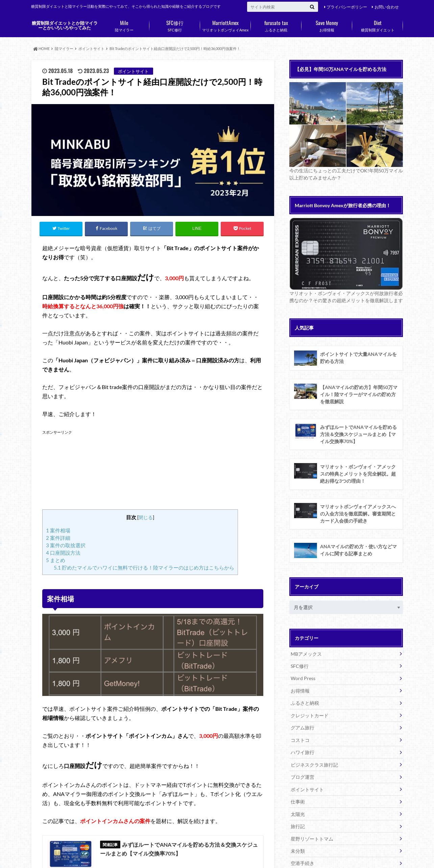This screenshot has width=434, height=868.
Task: Open 太陽光 category
Action: point(346,814)
